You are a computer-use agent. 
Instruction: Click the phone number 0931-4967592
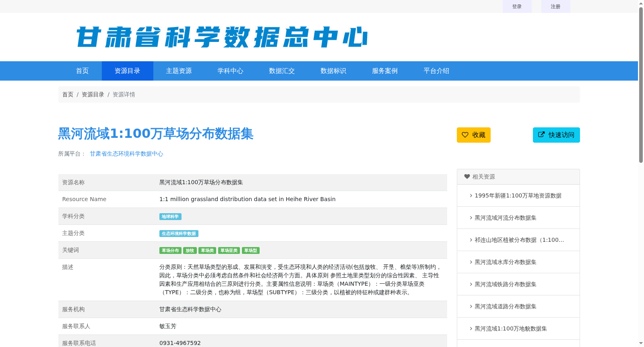pyautogui.click(x=180, y=343)
